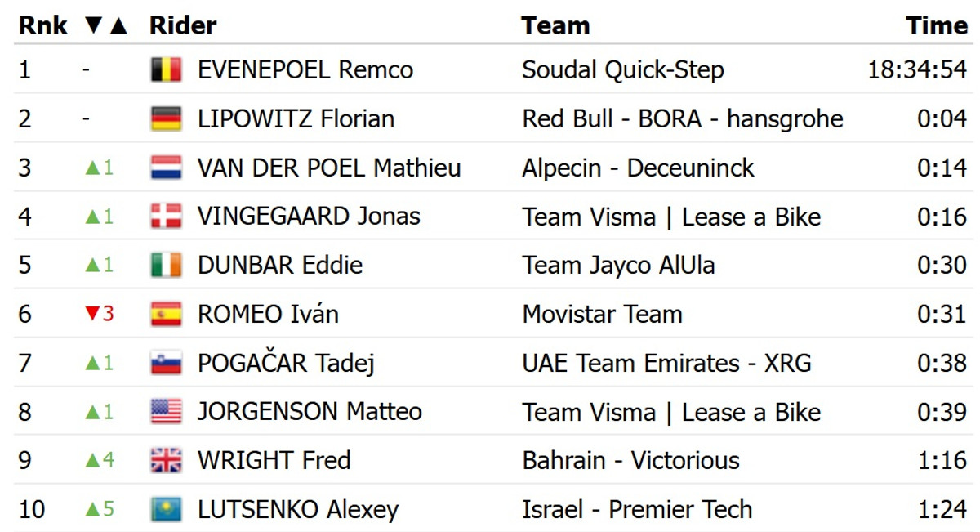Open WRIGHT Fred's rider page

tap(274, 461)
